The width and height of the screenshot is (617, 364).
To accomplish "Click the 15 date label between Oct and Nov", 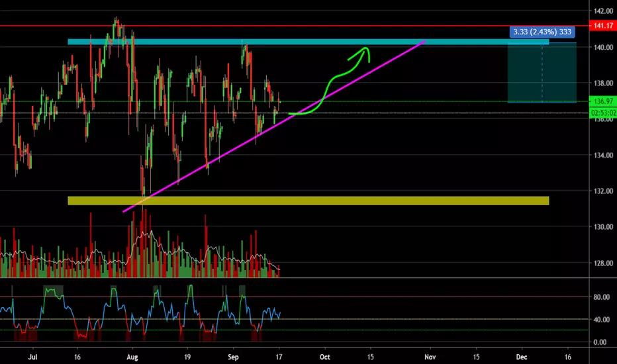I will coord(370,357).
